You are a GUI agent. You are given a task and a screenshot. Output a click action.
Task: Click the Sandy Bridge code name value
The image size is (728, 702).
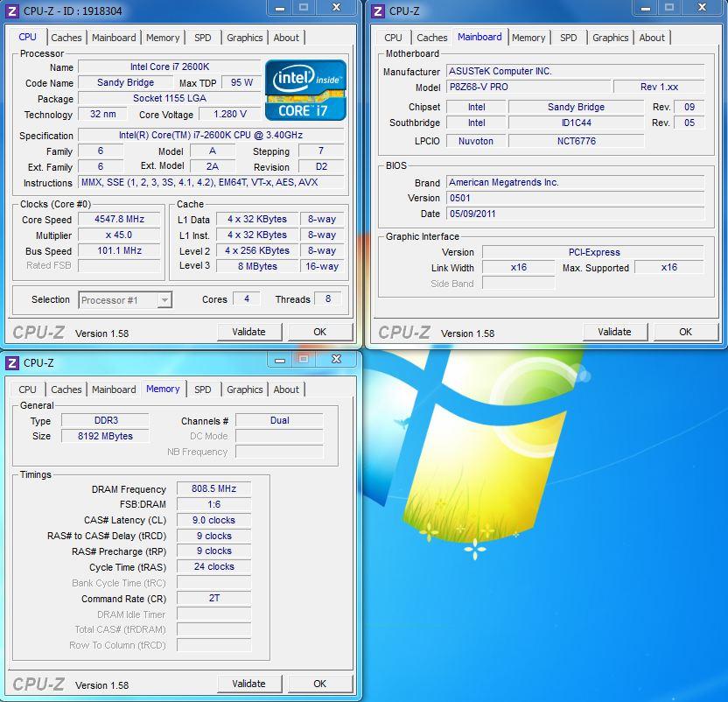click(125, 82)
